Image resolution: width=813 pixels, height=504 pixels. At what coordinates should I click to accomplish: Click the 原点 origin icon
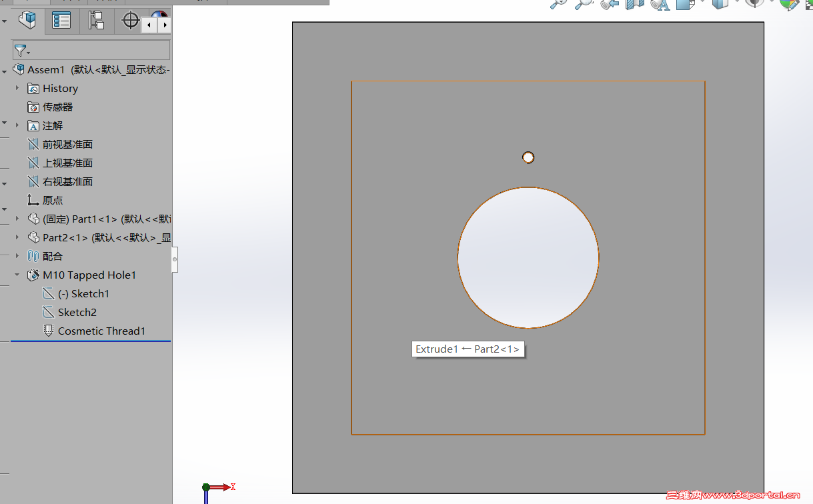pyautogui.click(x=33, y=200)
